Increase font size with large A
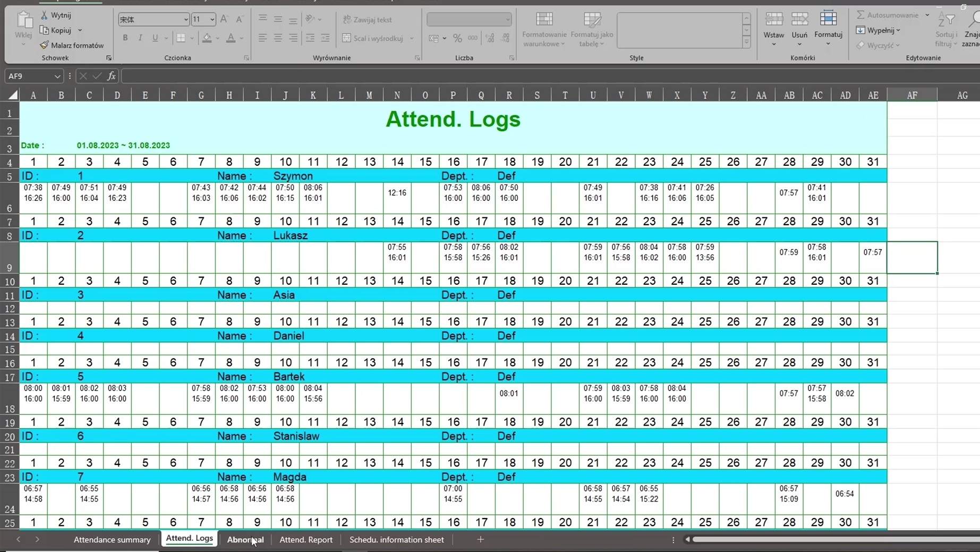 [x=224, y=20]
